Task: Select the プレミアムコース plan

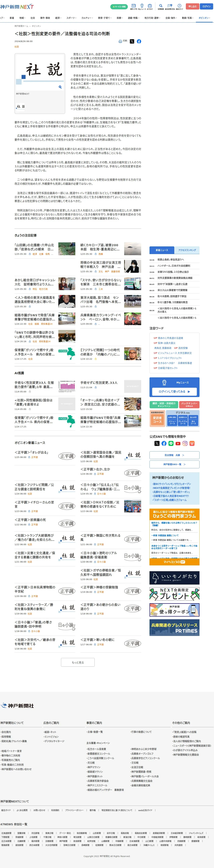Action: (x=183, y=420)
